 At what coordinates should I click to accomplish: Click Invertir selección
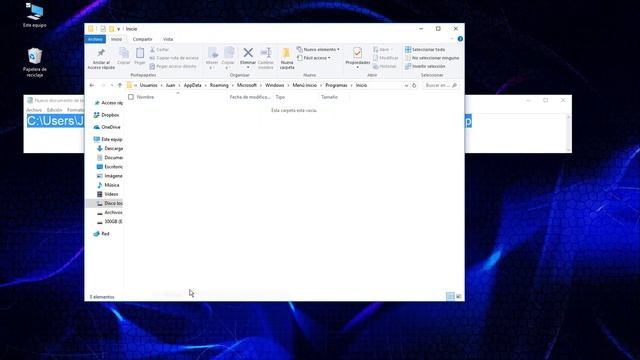pyautogui.click(x=425, y=66)
